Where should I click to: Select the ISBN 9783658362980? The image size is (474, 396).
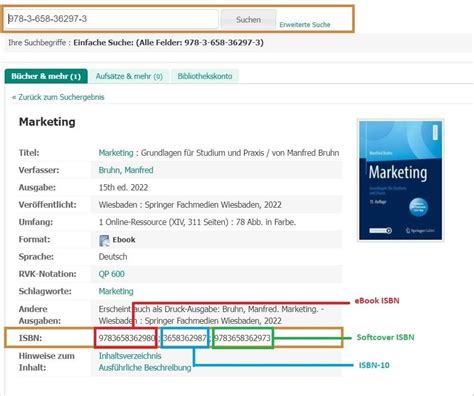126,338
